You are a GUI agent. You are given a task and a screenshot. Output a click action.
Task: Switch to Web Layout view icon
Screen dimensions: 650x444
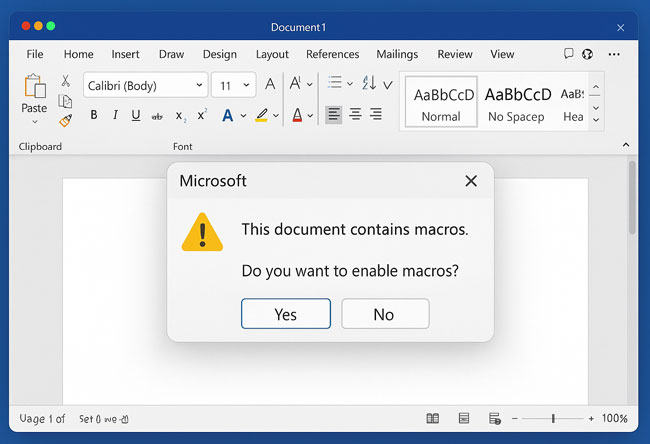495,419
